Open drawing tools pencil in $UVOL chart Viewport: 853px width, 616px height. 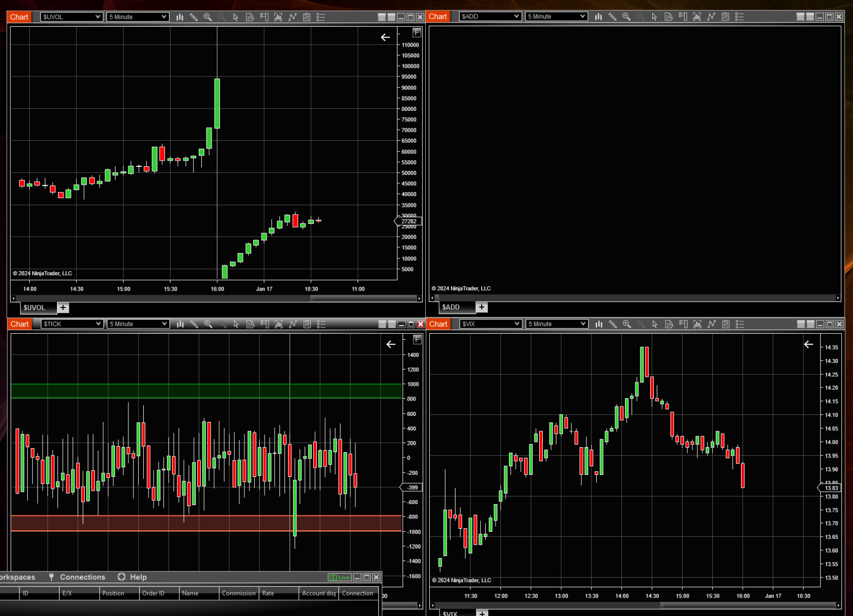194,17
